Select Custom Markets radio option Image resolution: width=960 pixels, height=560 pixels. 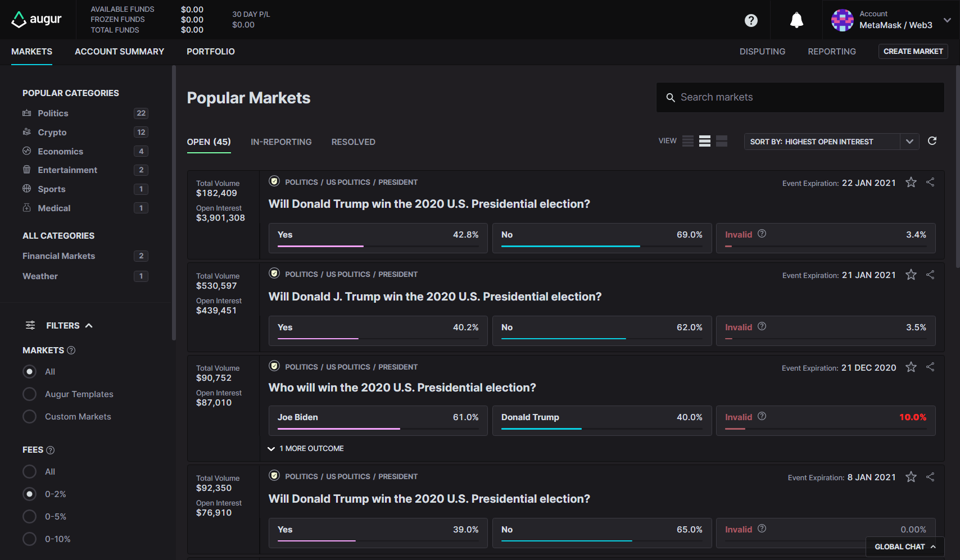coord(30,417)
